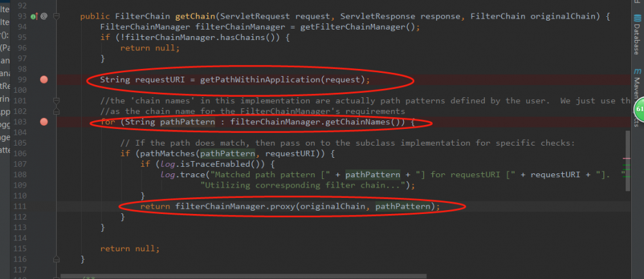
Task: Click the horizontal scrollbar at the editor bottom
Action: tap(243, 276)
